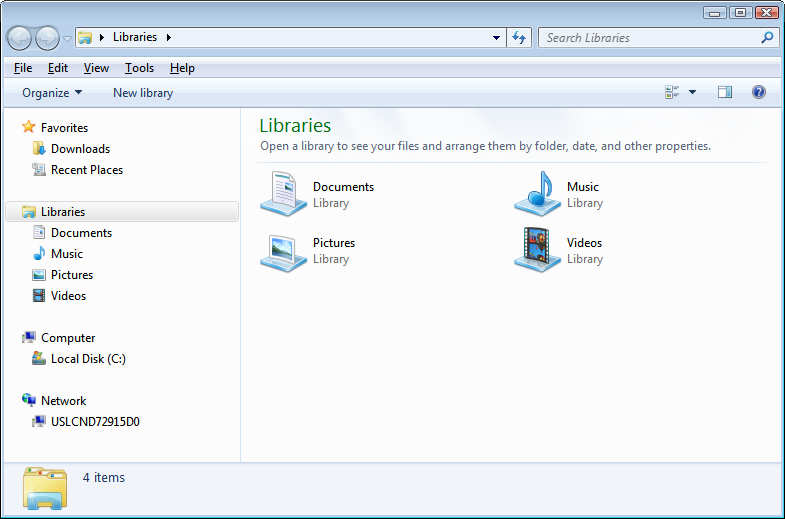Select Music in the navigation tree

(67, 254)
